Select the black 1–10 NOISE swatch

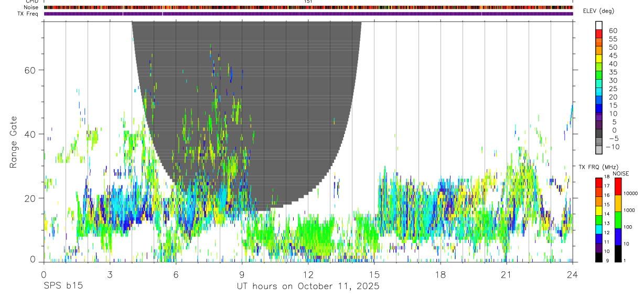(618, 254)
